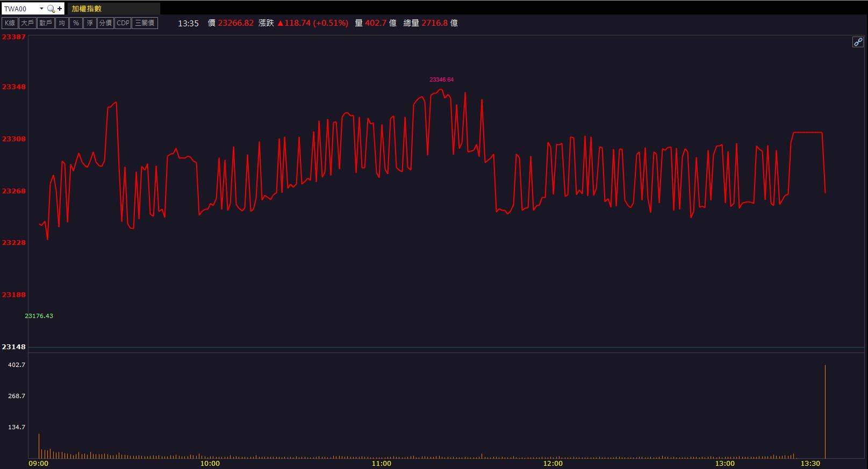Toggle the K線 chart button
This screenshot has width=868, height=469.
pos(10,23)
